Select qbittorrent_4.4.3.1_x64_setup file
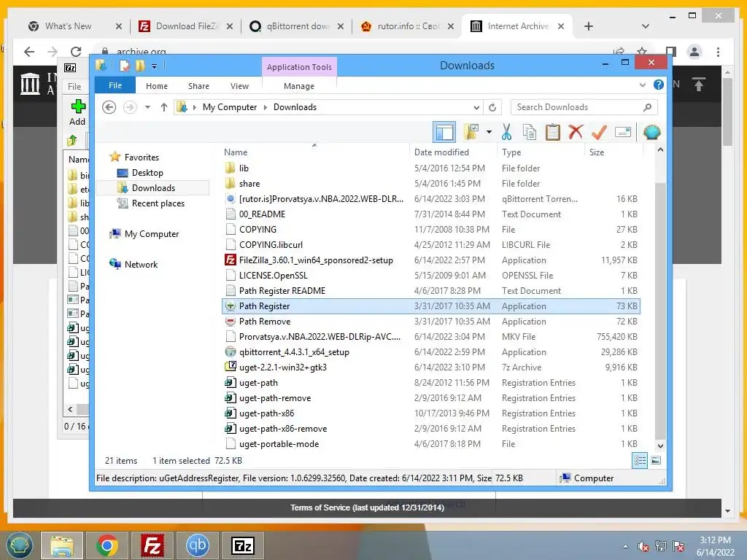747x560 pixels. pyautogui.click(x=431, y=352)
